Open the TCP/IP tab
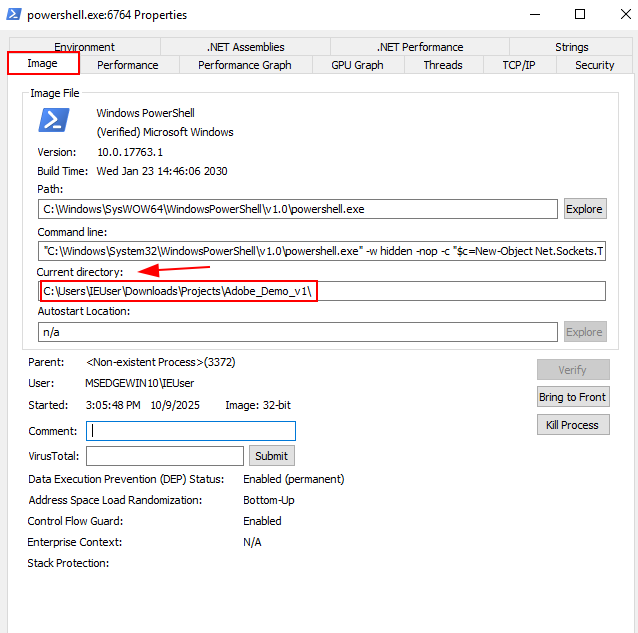The image size is (638, 633). pyautogui.click(x=519, y=65)
